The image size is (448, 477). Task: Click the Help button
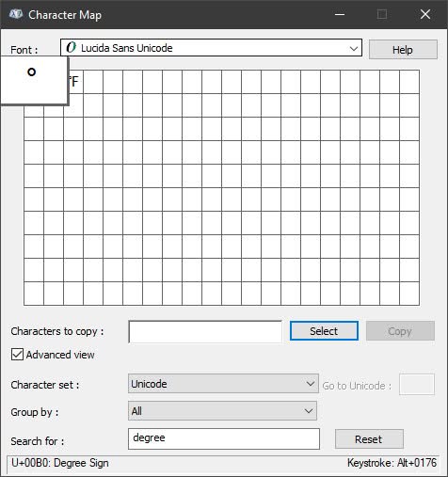(x=403, y=50)
